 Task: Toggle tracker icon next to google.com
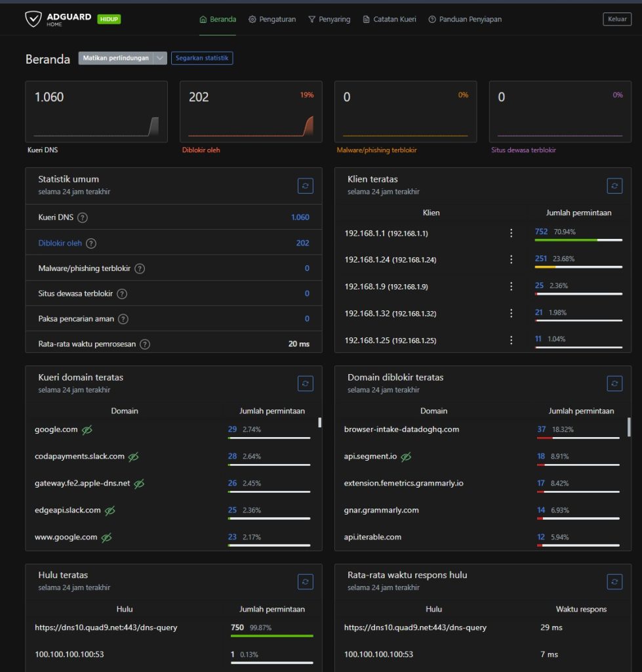pyautogui.click(x=87, y=430)
